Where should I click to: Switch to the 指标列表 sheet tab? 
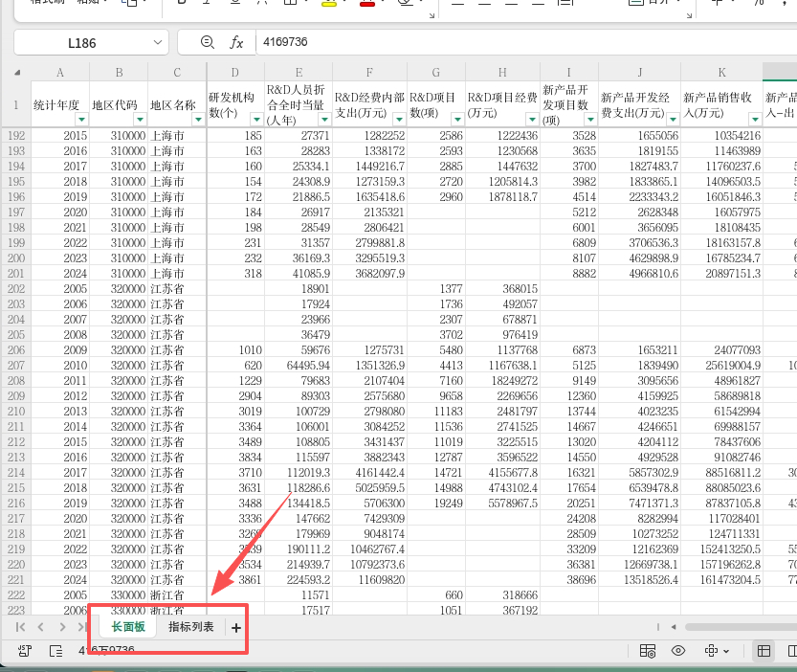[191, 627]
